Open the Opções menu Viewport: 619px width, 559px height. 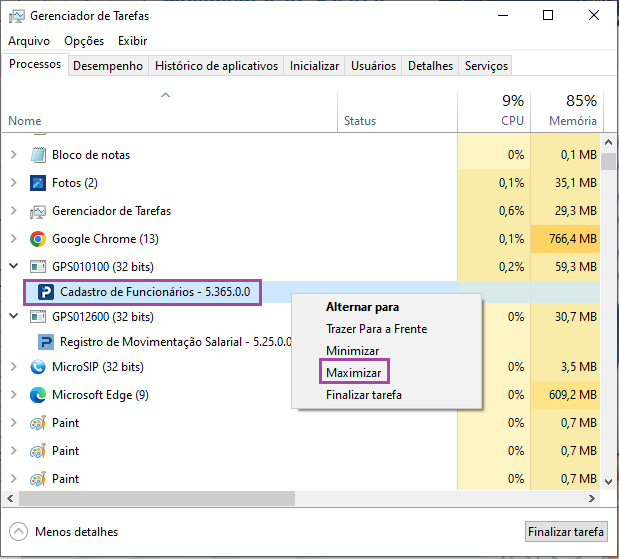click(x=84, y=41)
